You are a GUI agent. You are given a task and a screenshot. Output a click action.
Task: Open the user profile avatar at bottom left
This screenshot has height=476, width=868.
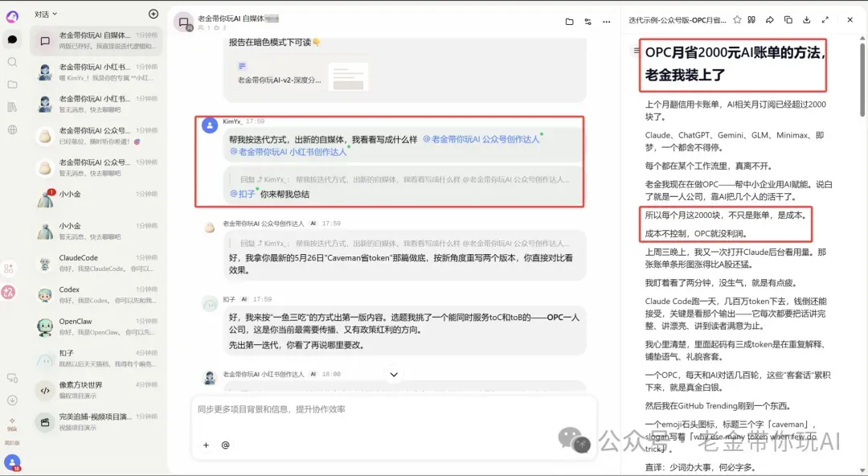click(x=12, y=462)
